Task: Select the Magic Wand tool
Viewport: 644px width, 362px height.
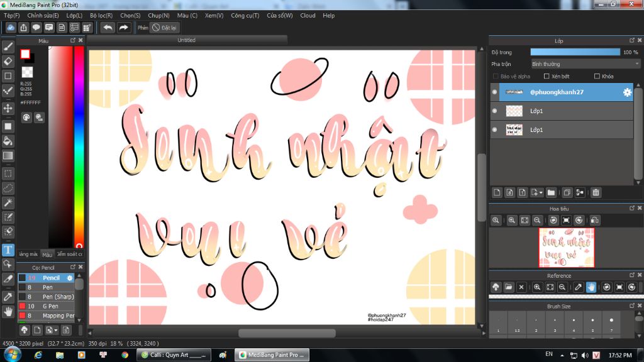Action: (8, 202)
